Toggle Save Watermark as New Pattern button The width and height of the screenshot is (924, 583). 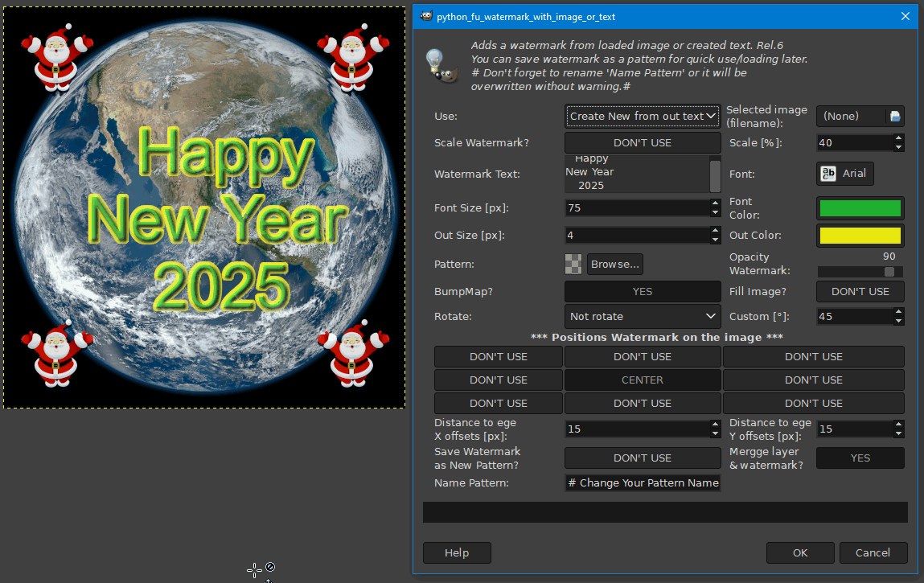pos(643,458)
